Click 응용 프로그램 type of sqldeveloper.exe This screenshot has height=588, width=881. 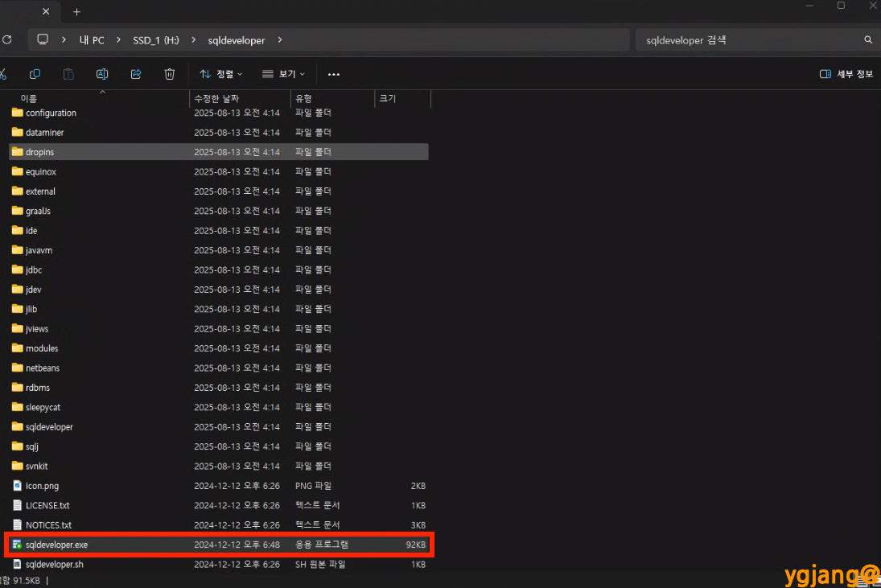coord(322,545)
